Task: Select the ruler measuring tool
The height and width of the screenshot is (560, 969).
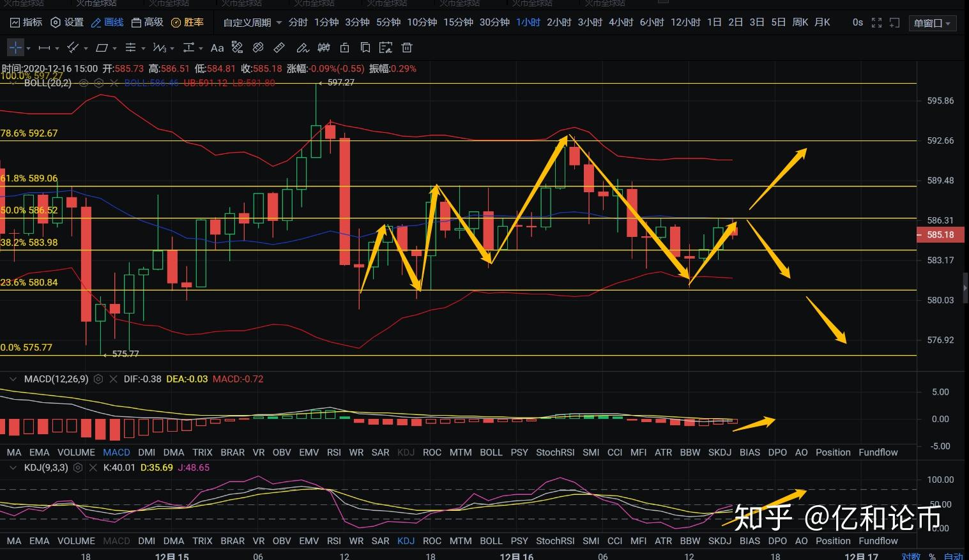Action: pyautogui.click(x=279, y=47)
